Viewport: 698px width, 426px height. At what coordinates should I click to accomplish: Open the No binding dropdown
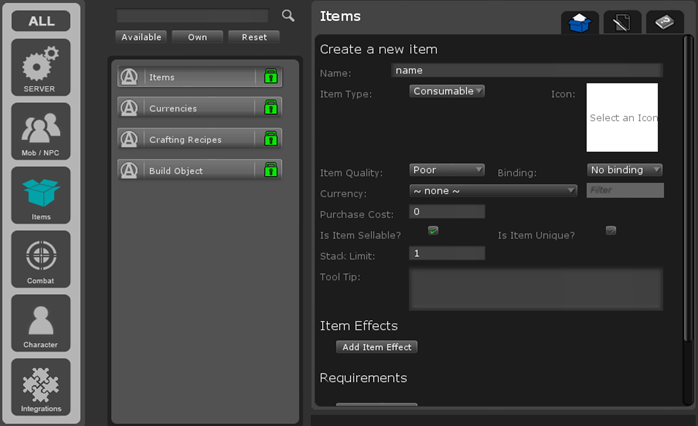(624, 170)
